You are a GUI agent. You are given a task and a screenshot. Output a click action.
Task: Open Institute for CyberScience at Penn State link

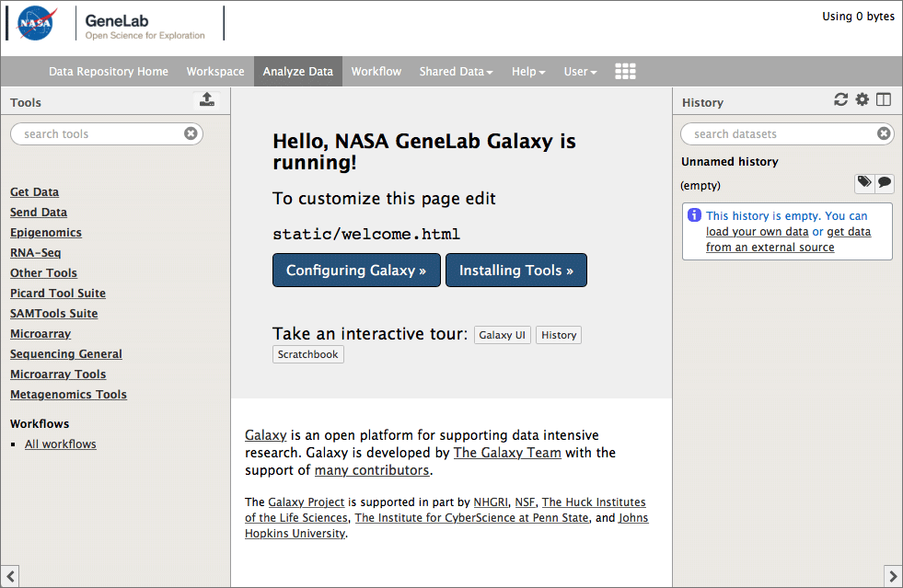(471, 518)
